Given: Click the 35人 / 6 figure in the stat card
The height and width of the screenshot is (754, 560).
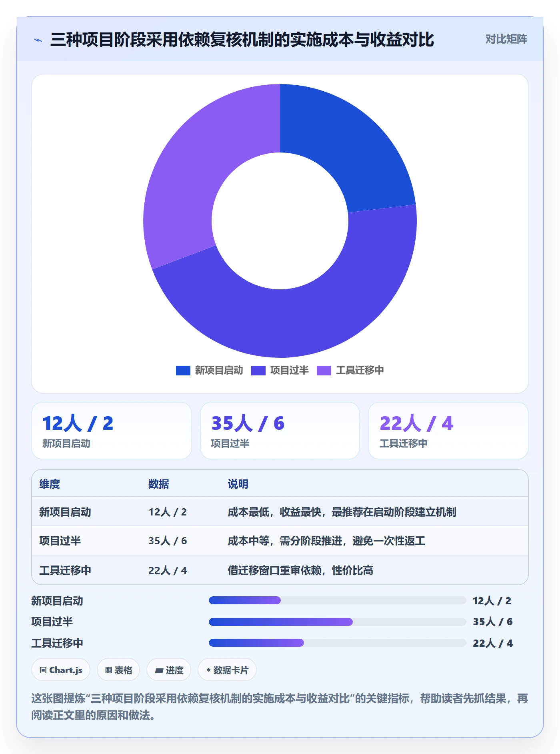Looking at the screenshot, I should point(248,423).
